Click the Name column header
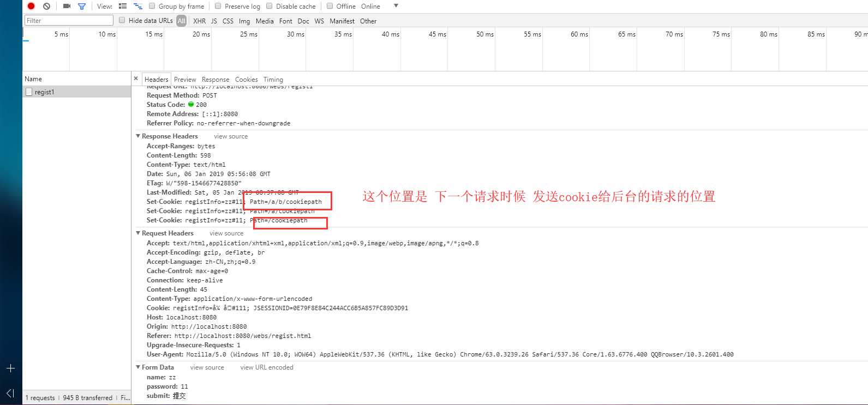Screen dimensions: 868x405 point(77,78)
